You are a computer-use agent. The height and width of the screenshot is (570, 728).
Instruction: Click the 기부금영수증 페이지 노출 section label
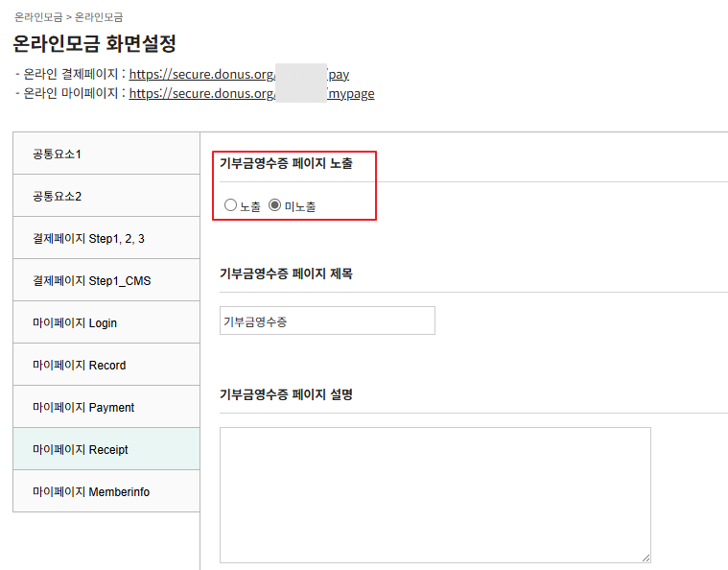pos(286,163)
